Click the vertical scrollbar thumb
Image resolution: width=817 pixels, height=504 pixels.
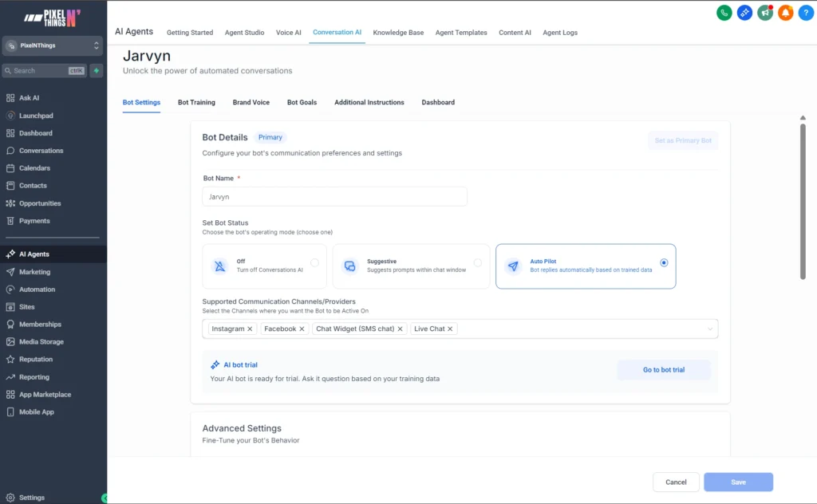(803, 202)
